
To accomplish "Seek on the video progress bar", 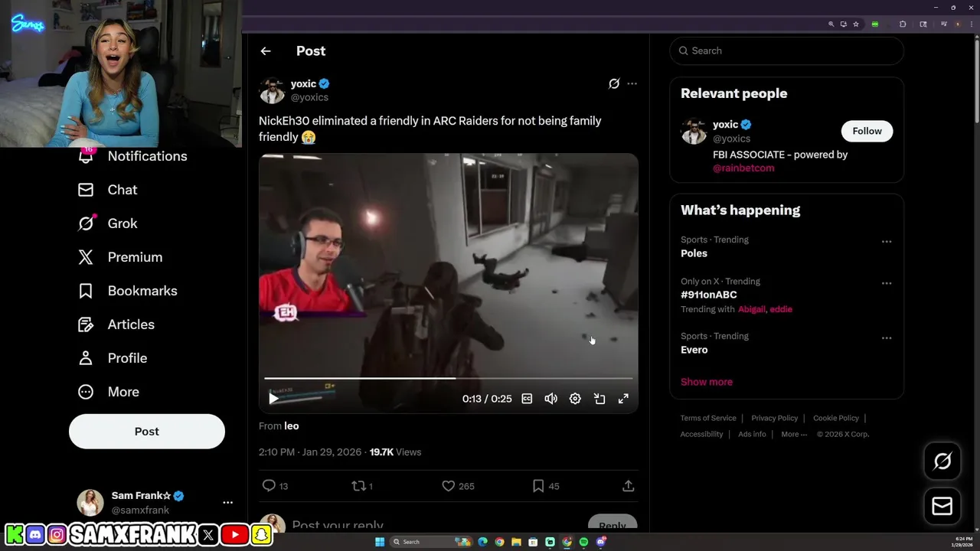I will click(x=449, y=378).
